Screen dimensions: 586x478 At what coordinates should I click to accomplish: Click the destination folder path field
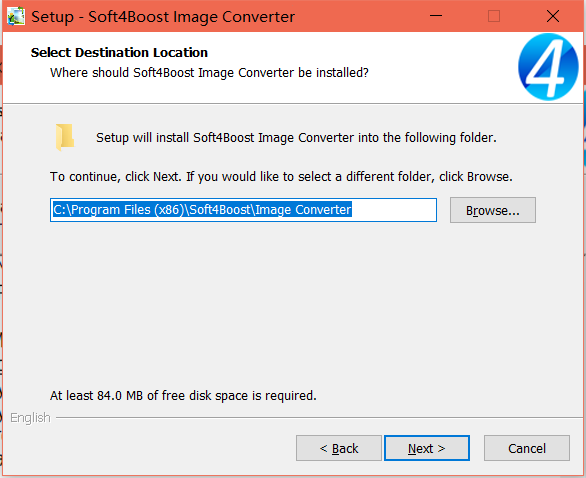coord(243,210)
